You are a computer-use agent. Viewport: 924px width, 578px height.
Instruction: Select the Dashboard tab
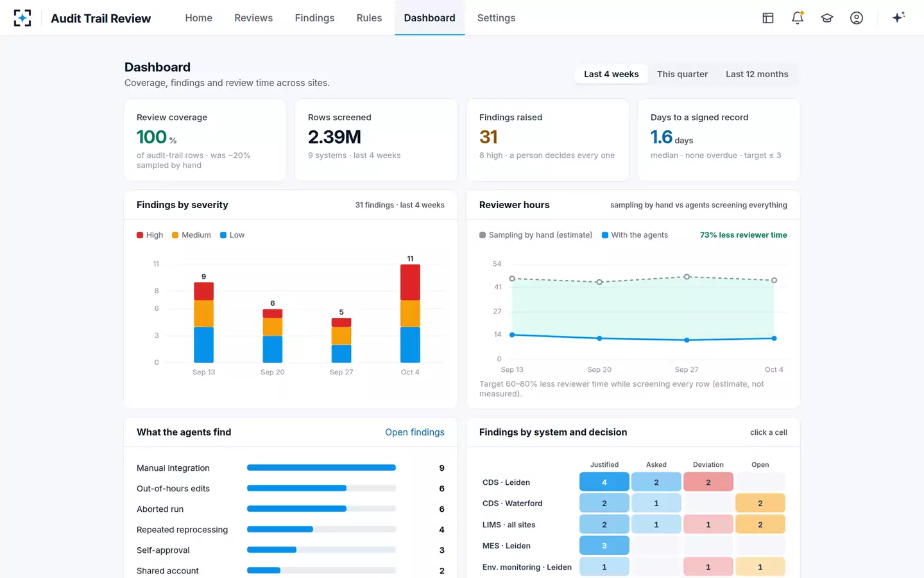[x=429, y=18]
